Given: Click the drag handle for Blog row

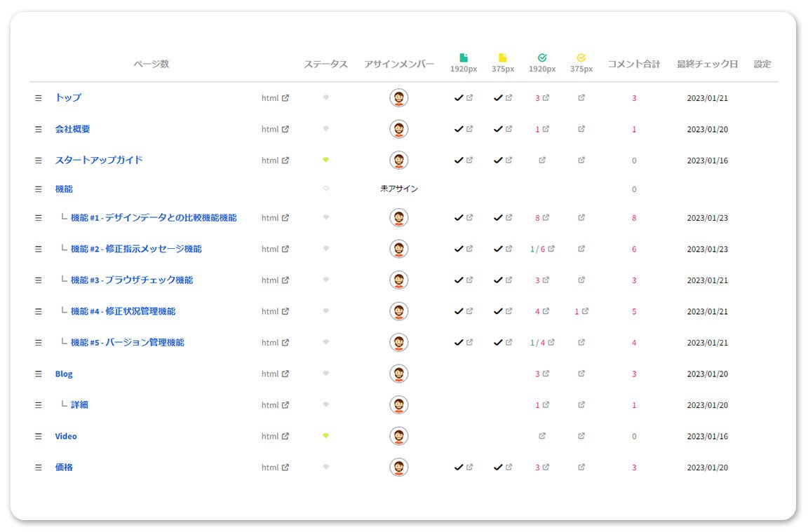Looking at the screenshot, I should (38, 374).
